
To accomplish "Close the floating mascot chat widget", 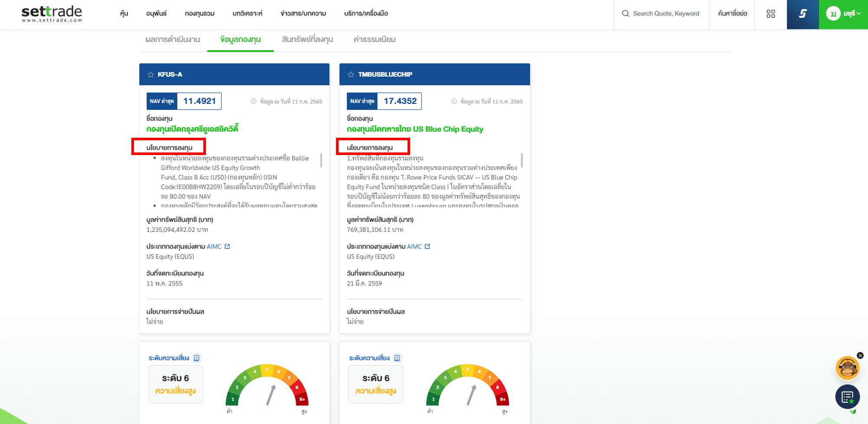I will [x=860, y=356].
